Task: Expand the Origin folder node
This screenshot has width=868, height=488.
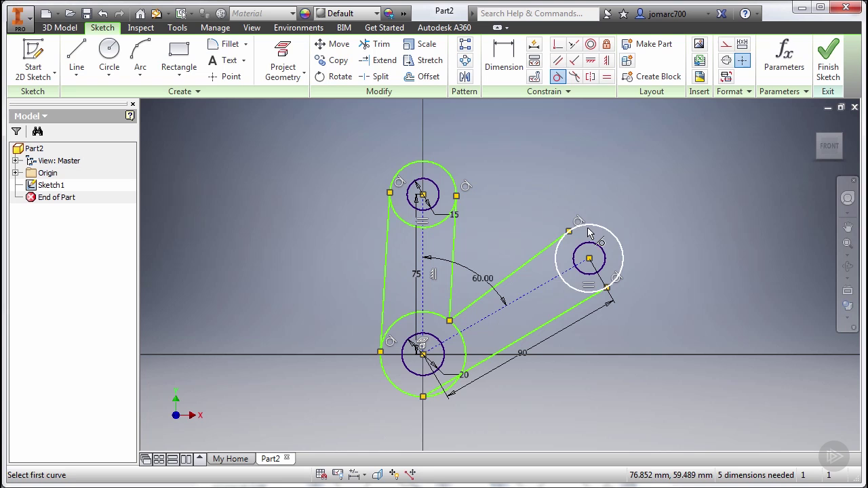Action: [x=16, y=173]
